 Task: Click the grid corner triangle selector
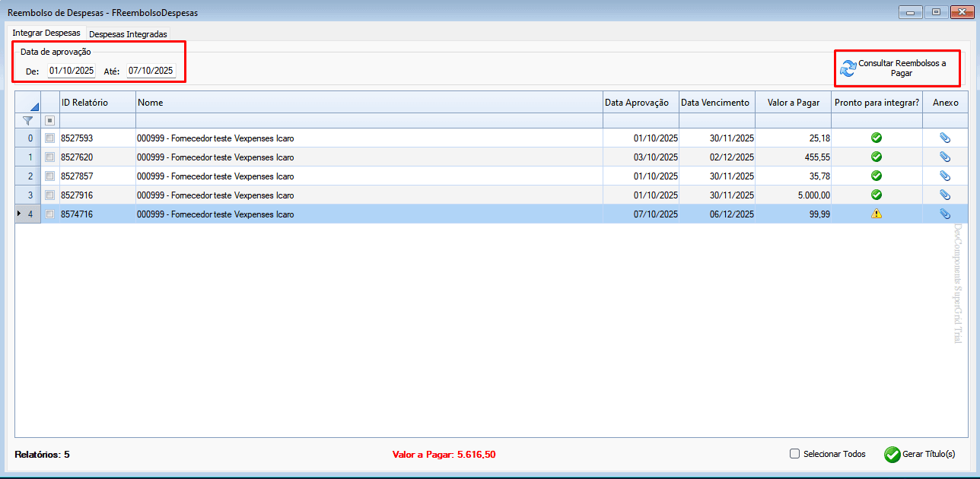[33, 107]
